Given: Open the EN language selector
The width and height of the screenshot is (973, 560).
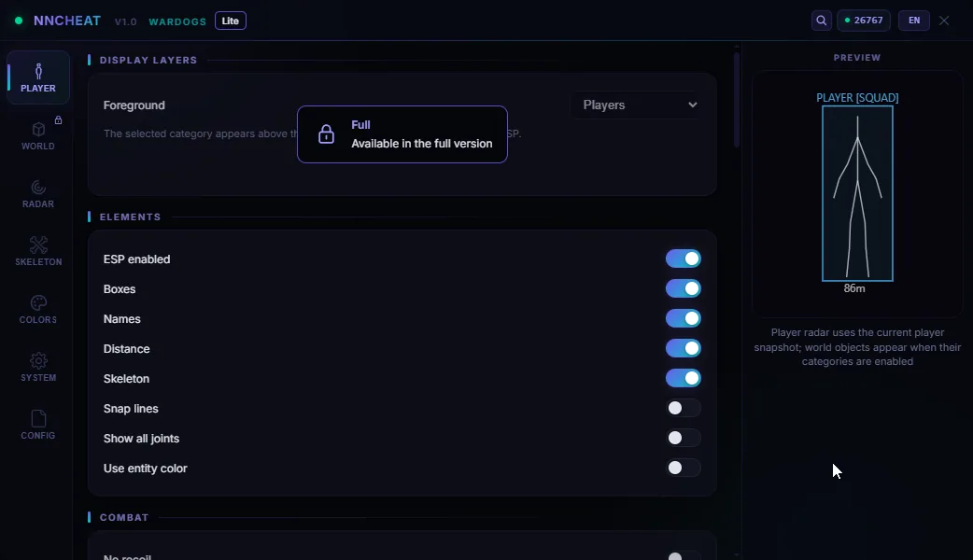Looking at the screenshot, I should (x=914, y=21).
